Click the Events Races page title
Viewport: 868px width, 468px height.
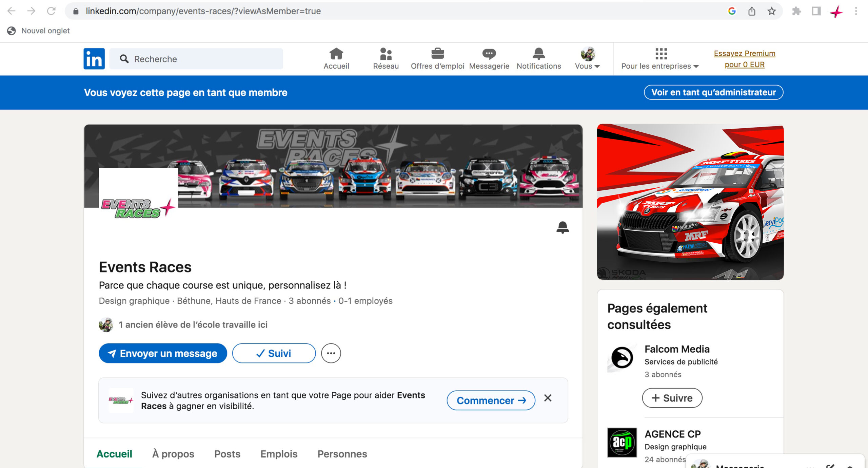tap(145, 267)
